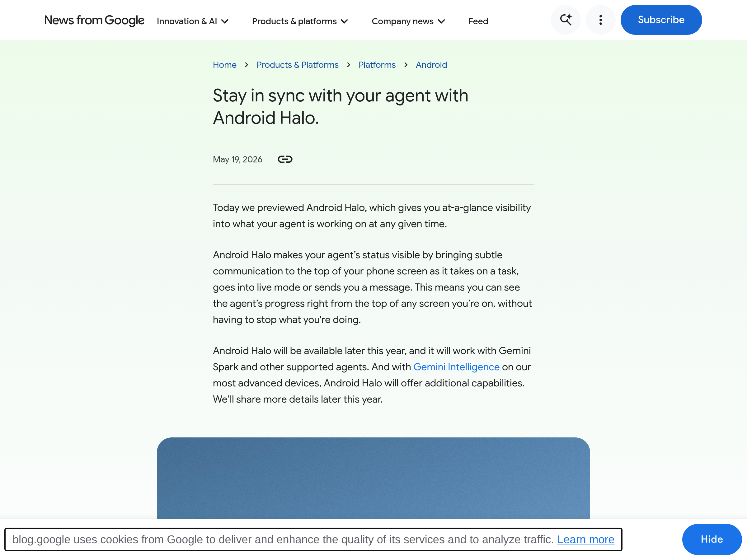This screenshot has width=747, height=560.
Task: Expand the Innovation & AI menu
Action: coord(192,21)
